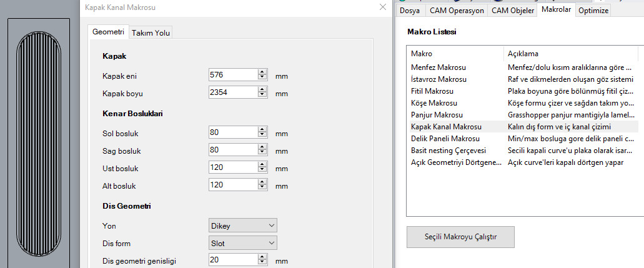Screen dimensions: 644x268
Task: Focus the Kapak eni input field
Action: 233,75
